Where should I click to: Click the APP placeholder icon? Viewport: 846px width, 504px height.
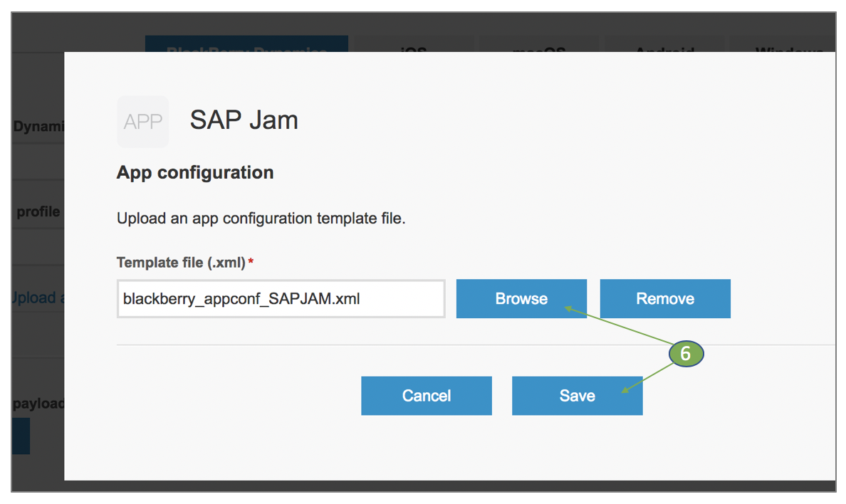(142, 122)
